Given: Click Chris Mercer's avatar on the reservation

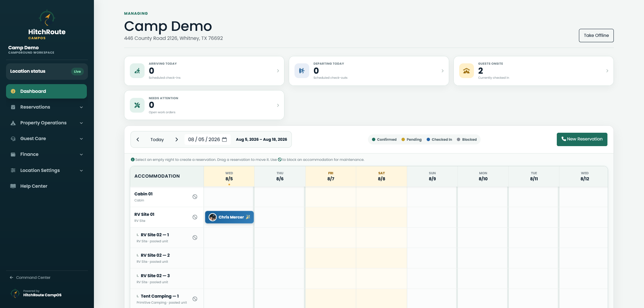Looking at the screenshot, I should click(213, 217).
